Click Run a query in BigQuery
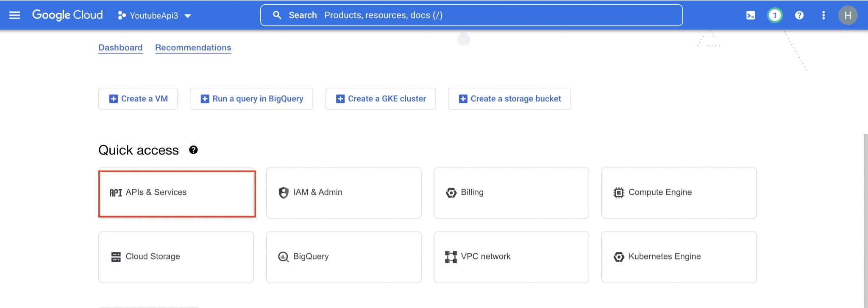This screenshot has width=868, height=308. [x=251, y=99]
